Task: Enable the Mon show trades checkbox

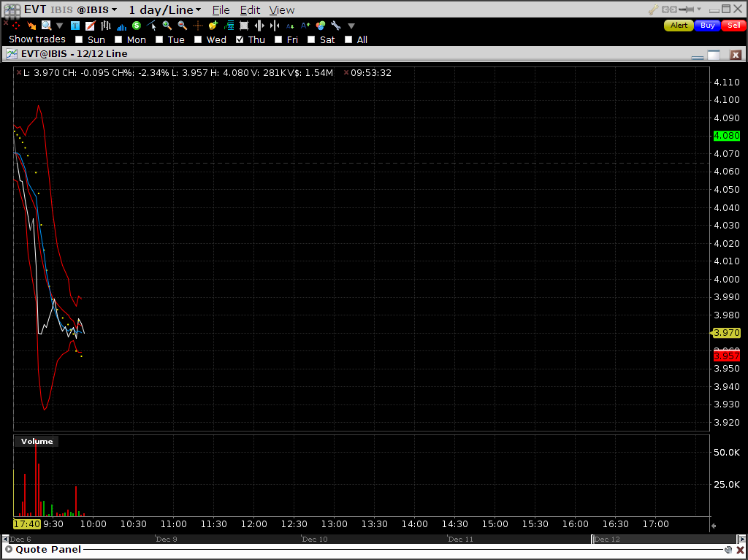Action: tap(118, 39)
